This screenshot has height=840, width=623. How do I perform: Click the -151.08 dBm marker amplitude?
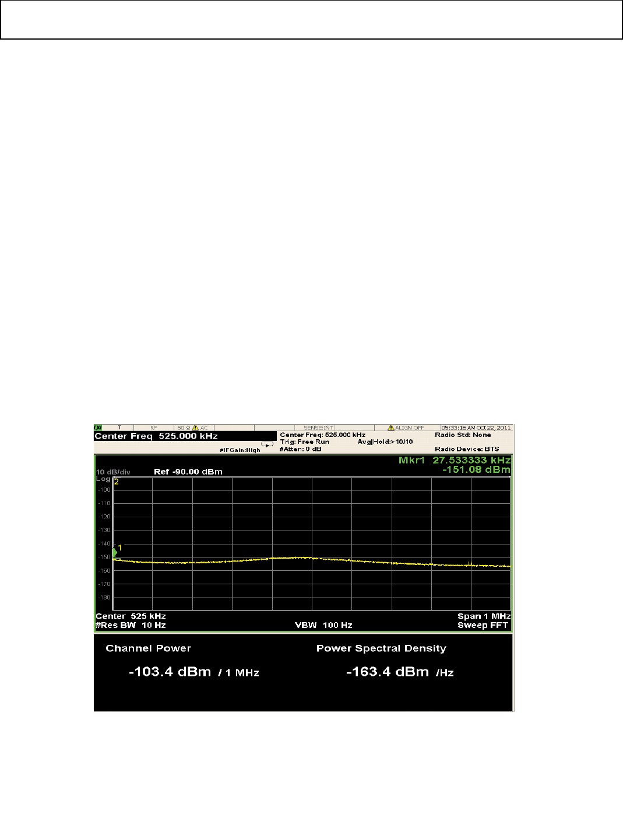click(477, 470)
